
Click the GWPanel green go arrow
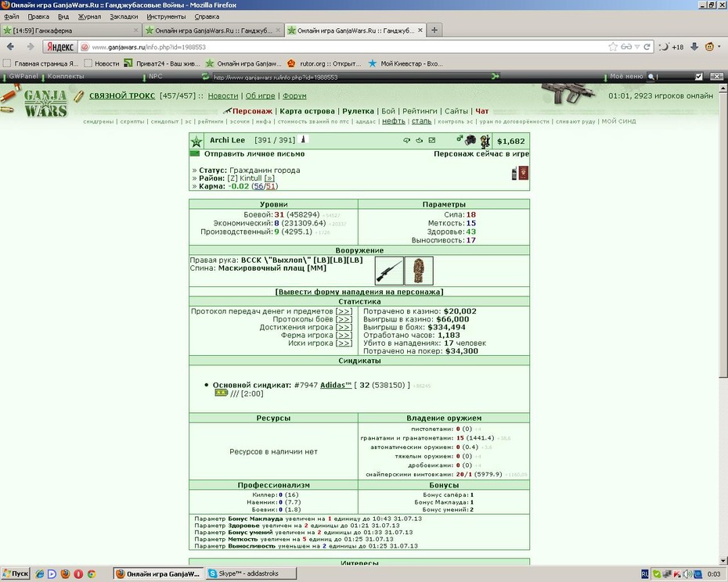pos(496,76)
